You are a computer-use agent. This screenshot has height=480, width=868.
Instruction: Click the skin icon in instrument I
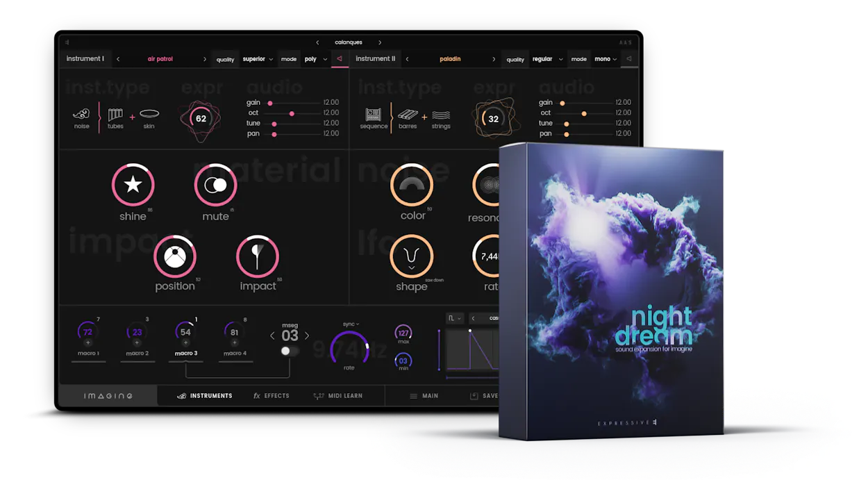pos(149,113)
